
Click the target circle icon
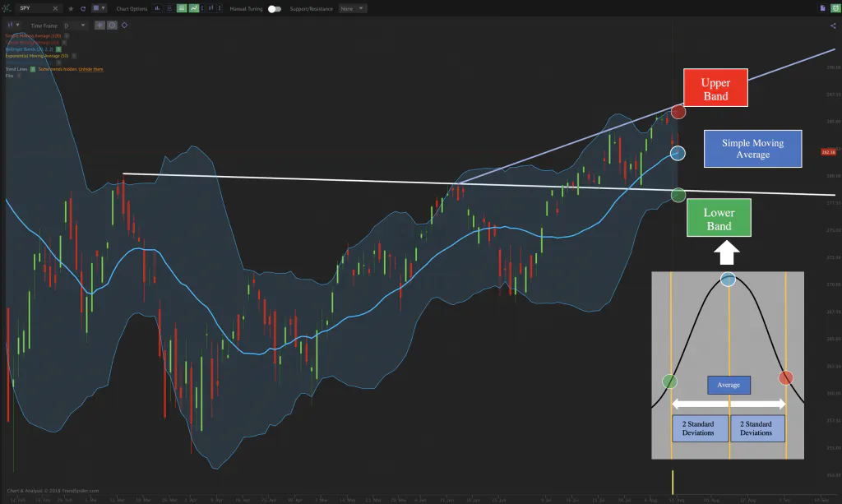124,25
